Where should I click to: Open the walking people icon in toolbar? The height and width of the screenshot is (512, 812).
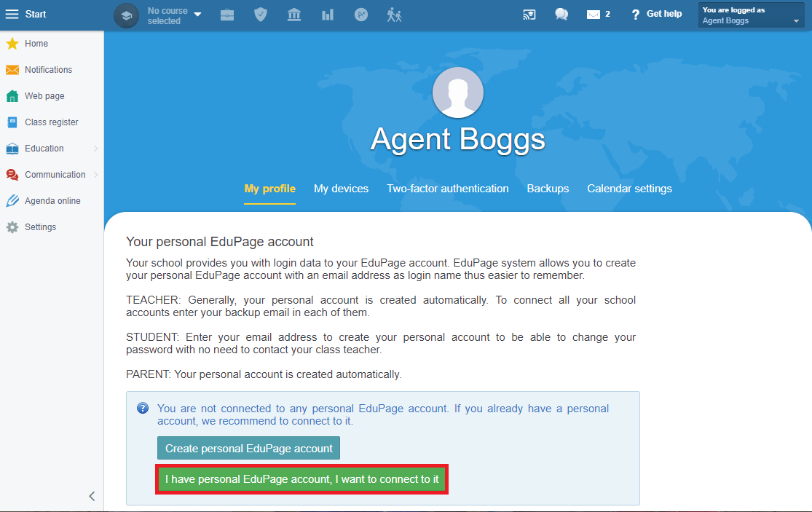tap(394, 15)
